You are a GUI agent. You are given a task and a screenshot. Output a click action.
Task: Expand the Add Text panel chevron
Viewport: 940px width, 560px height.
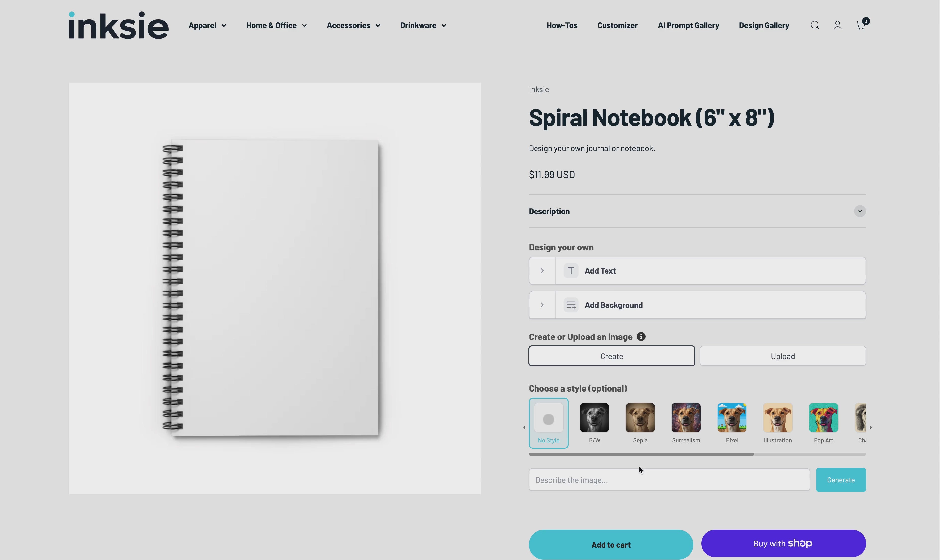[x=542, y=271]
